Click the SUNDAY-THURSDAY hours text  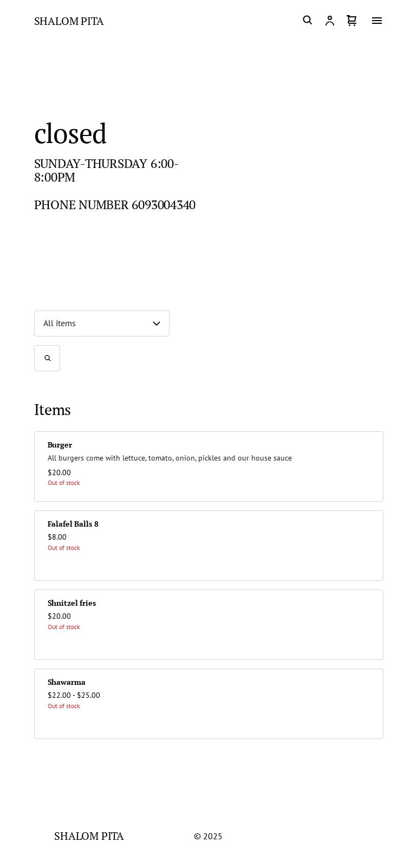(x=107, y=170)
